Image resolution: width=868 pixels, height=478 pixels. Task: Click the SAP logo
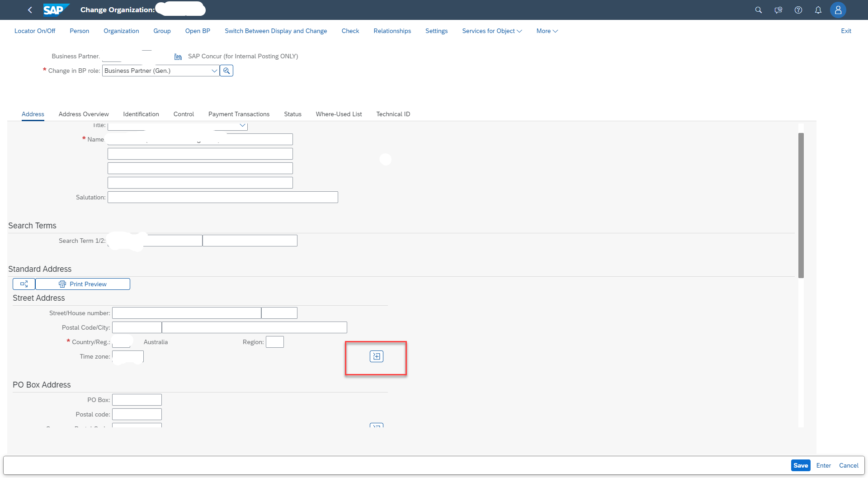56,10
